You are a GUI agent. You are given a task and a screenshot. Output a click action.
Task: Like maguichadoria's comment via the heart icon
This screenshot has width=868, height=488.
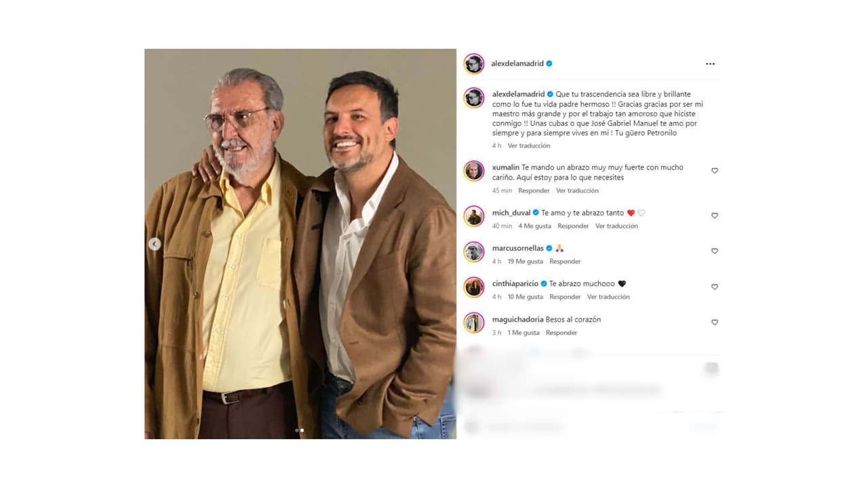point(714,322)
